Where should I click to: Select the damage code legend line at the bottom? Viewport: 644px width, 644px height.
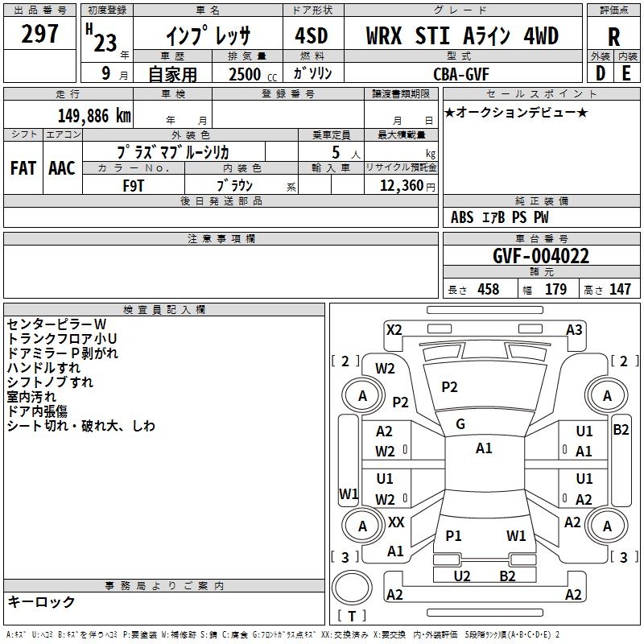(283, 635)
